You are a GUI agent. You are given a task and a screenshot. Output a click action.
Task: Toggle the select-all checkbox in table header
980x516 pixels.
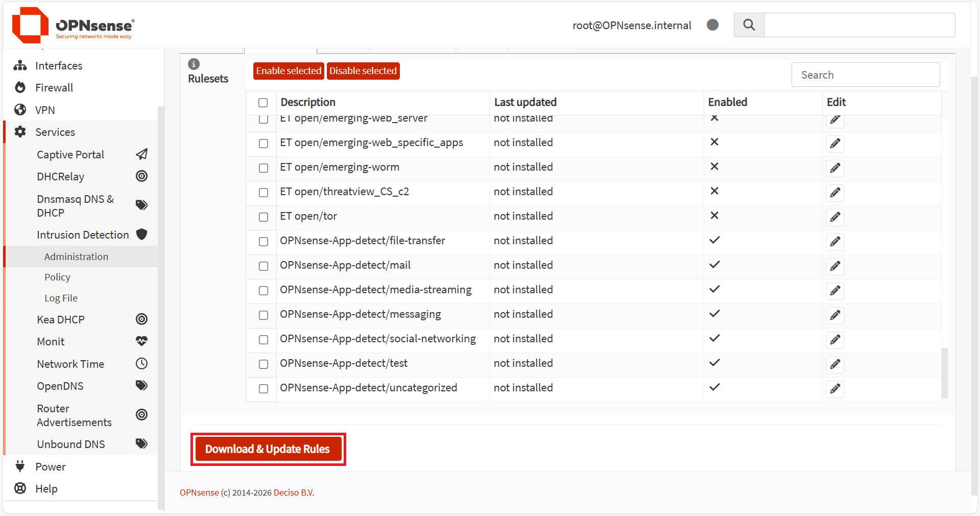[x=263, y=103]
